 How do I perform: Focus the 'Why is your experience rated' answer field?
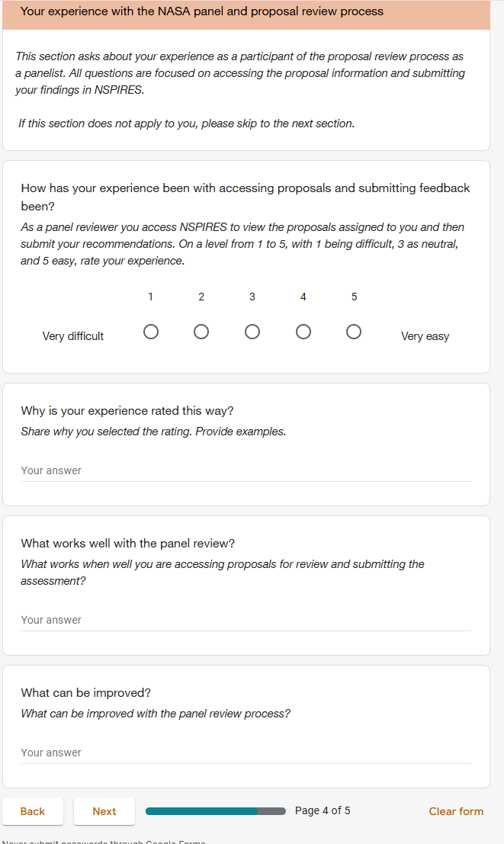246,471
